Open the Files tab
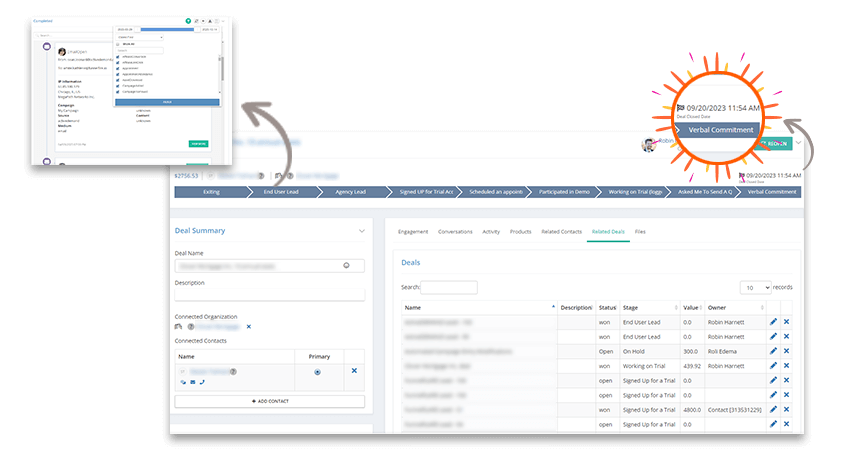This screenshot has width=846, height=466. [x=640, y=231]
